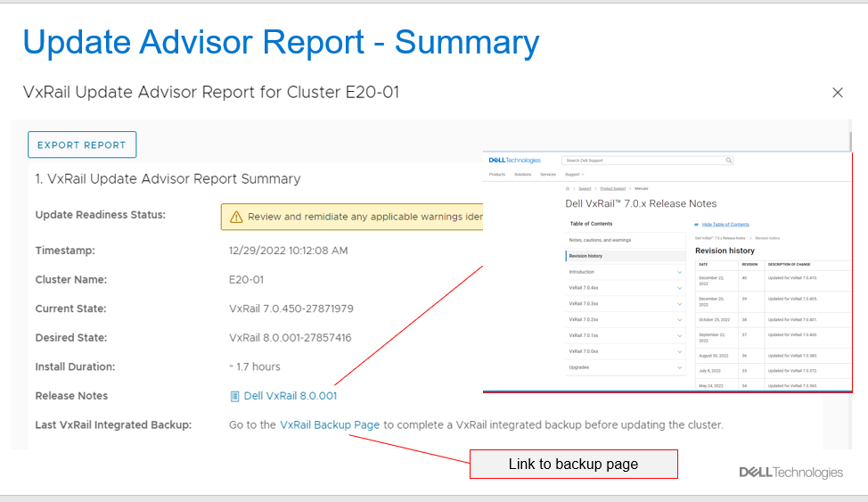Screen dimensions: 868x502
Task: Click the 'October 25, 2022' revision row date
Action: pos(714,320)
